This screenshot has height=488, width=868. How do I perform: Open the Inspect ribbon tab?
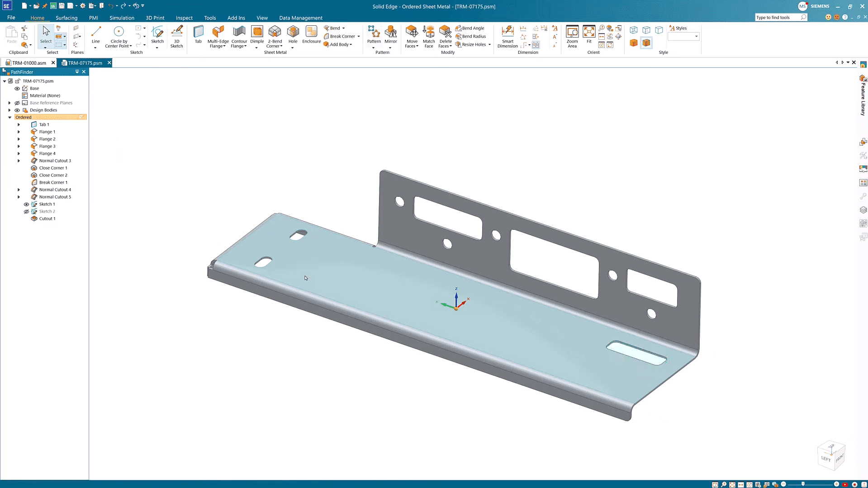pyautogui.click(x=184, y=18)
